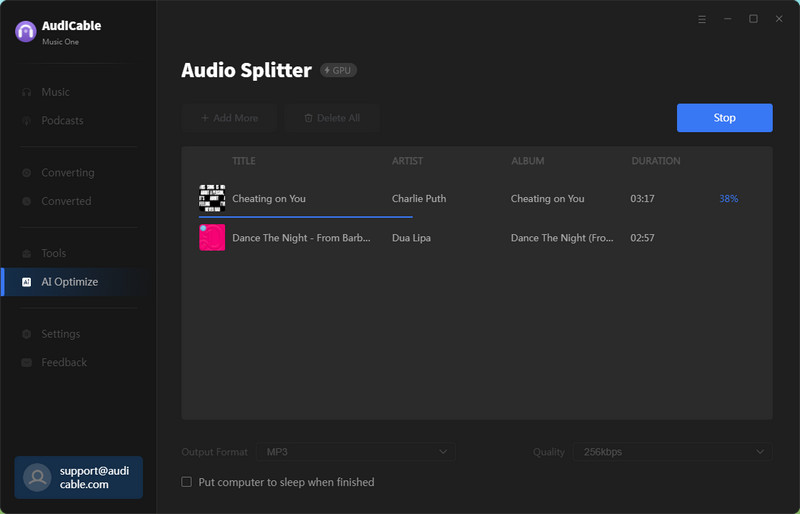Stop the audio splitting process
Image resolution: width=800 pixels, height=514 pixels.
[x=724, y=118]
